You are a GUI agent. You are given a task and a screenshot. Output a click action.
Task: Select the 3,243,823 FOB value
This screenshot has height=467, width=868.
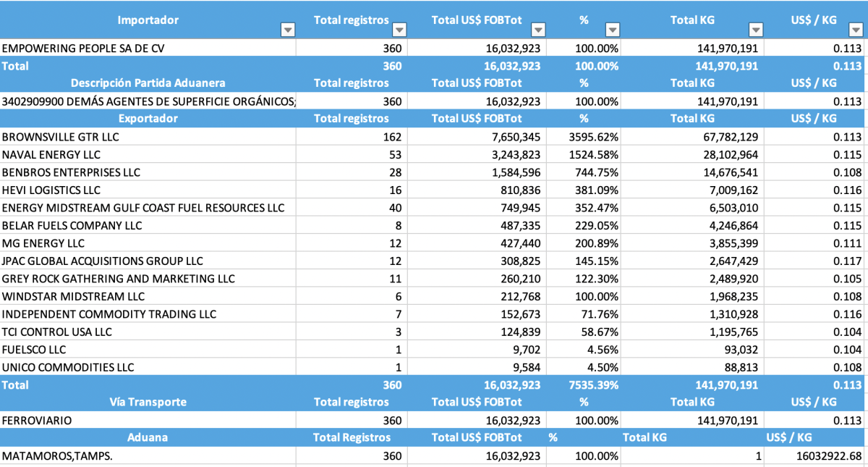(x=478, y=155)
